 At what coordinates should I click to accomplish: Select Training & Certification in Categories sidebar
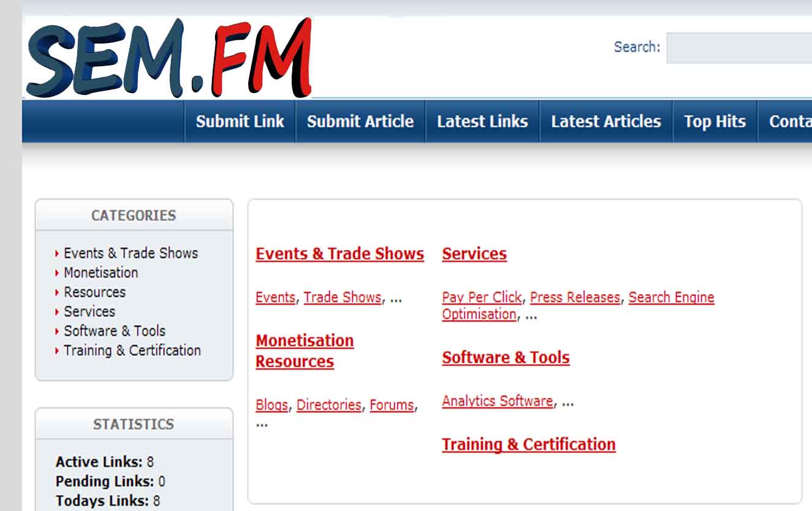pyautogui.click(x=132, y=350)
